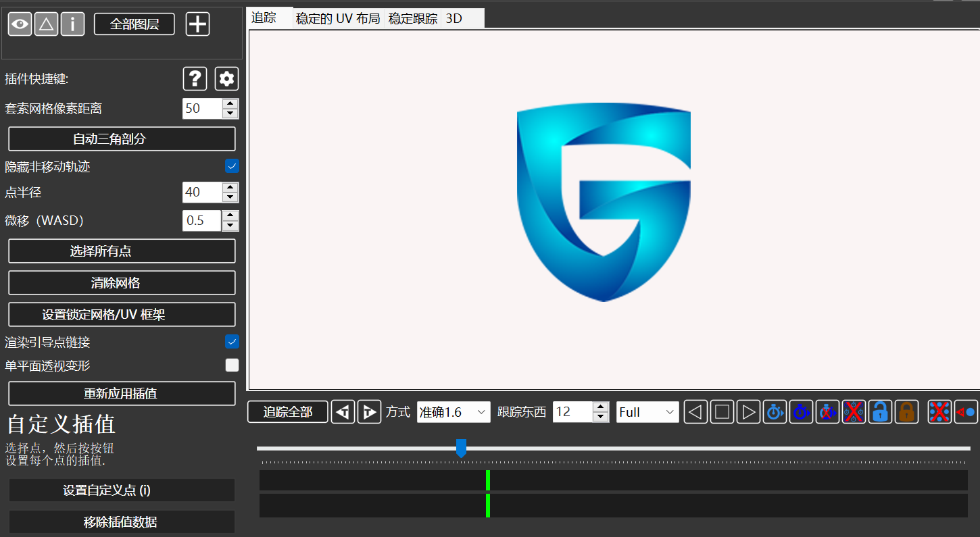980x537 pixels.
Task: Toggle the eye visibility icon at top left
Action: (x=20, y=24)
